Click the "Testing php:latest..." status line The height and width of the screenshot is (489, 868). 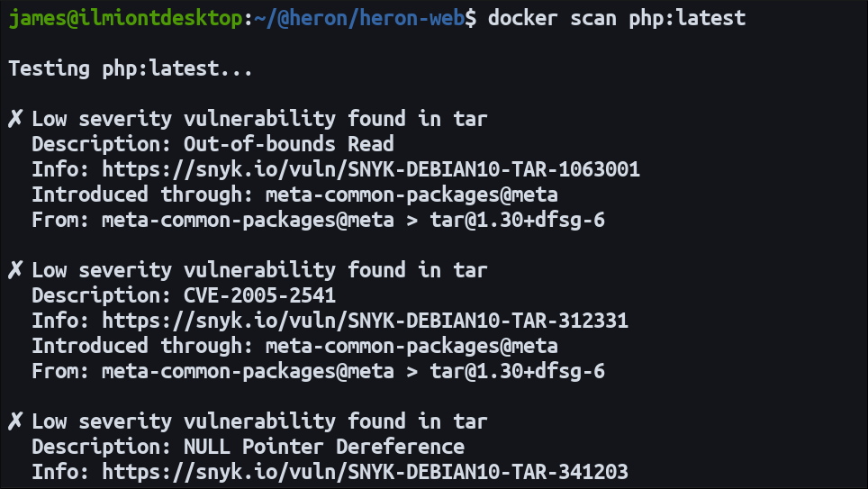131,68
